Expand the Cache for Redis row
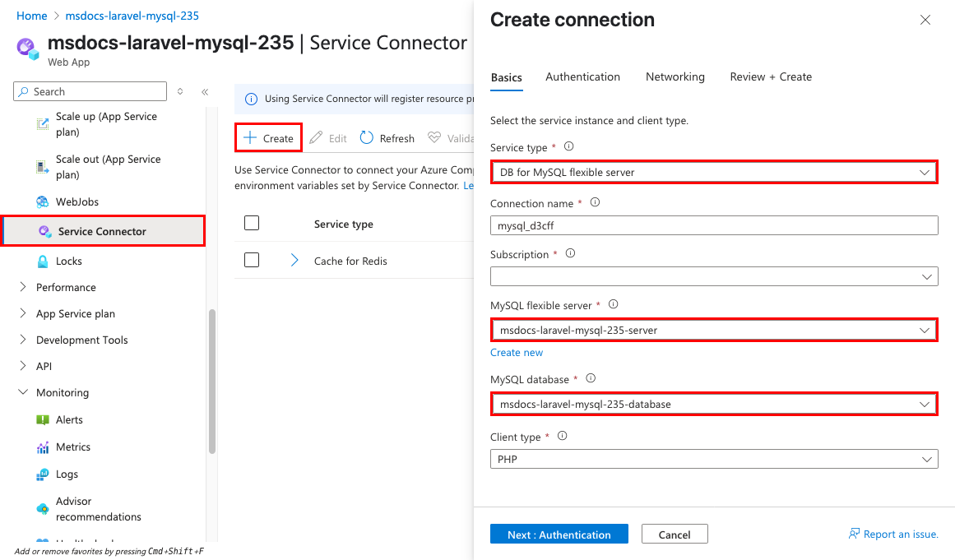Screen dimensions: 955x560 tap(295, 261)
